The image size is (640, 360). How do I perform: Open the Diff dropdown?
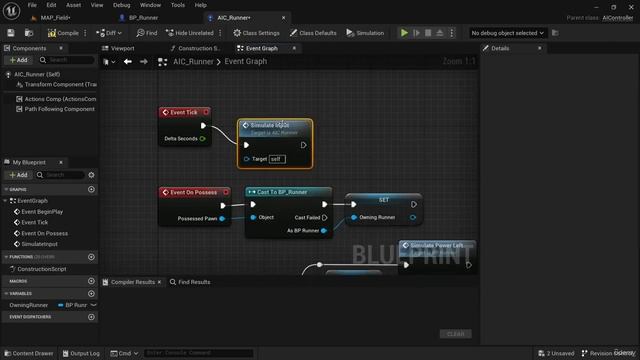click(x=109, y=33)
